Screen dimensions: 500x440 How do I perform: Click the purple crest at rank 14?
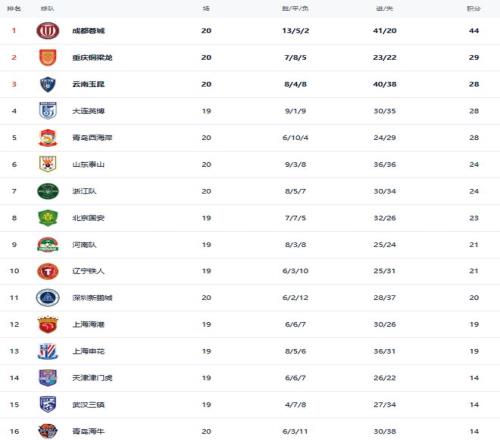[48, 378]
